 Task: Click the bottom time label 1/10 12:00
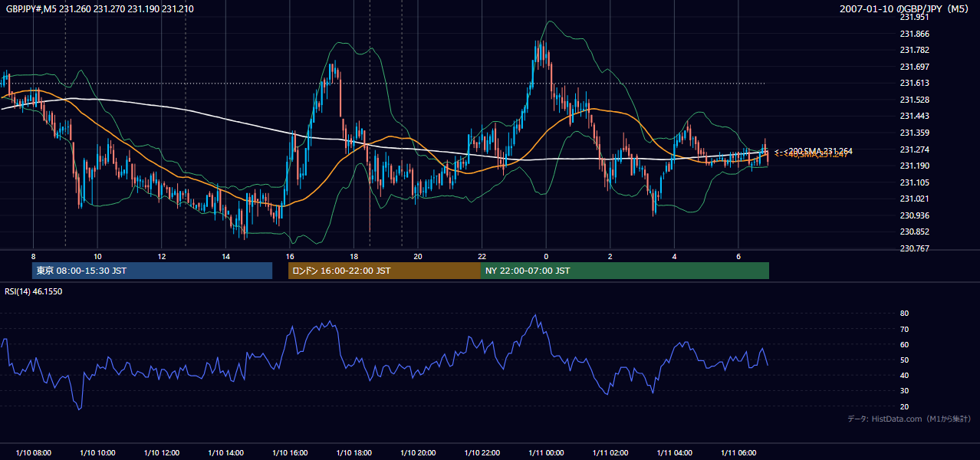(162, 453)
